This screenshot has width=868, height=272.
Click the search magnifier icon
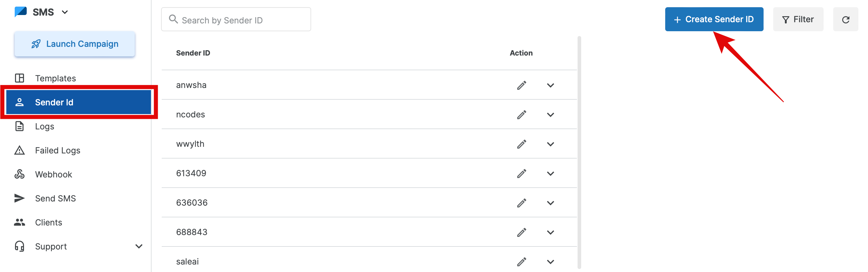(x=173, y=19)
